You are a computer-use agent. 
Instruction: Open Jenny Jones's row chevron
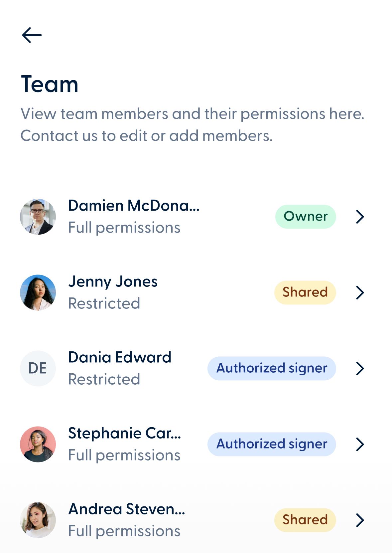tap(360, 293)
